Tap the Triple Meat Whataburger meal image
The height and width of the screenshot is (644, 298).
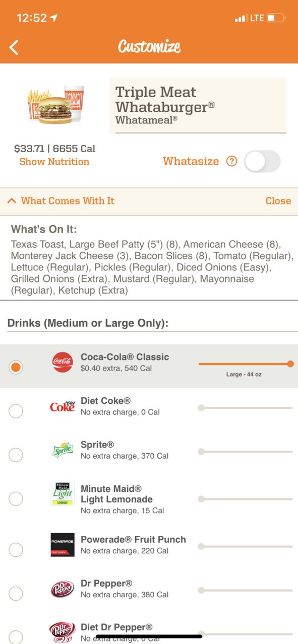55,105
